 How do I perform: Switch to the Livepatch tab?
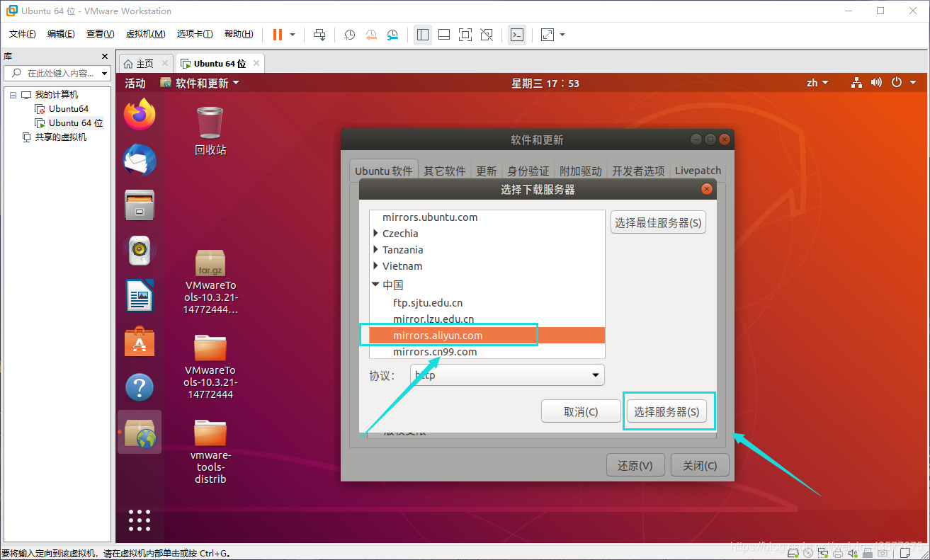click(698, 171)
